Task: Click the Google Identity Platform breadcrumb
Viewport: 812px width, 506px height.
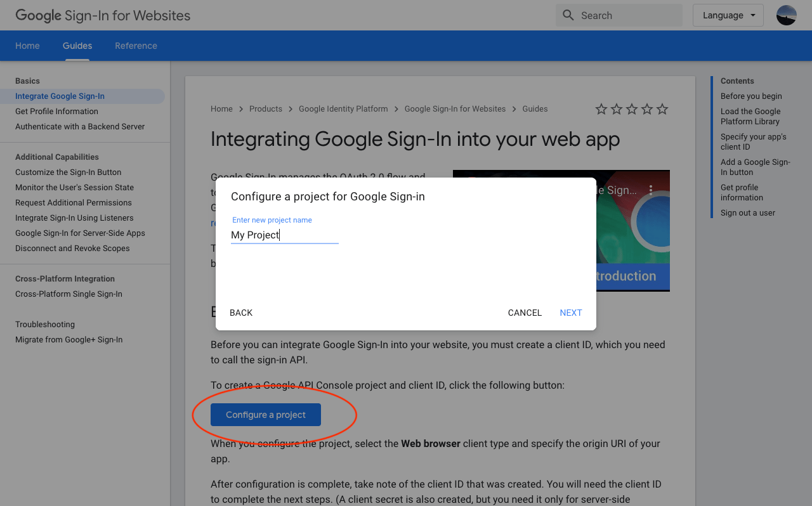Action: (x=343, y=109)
